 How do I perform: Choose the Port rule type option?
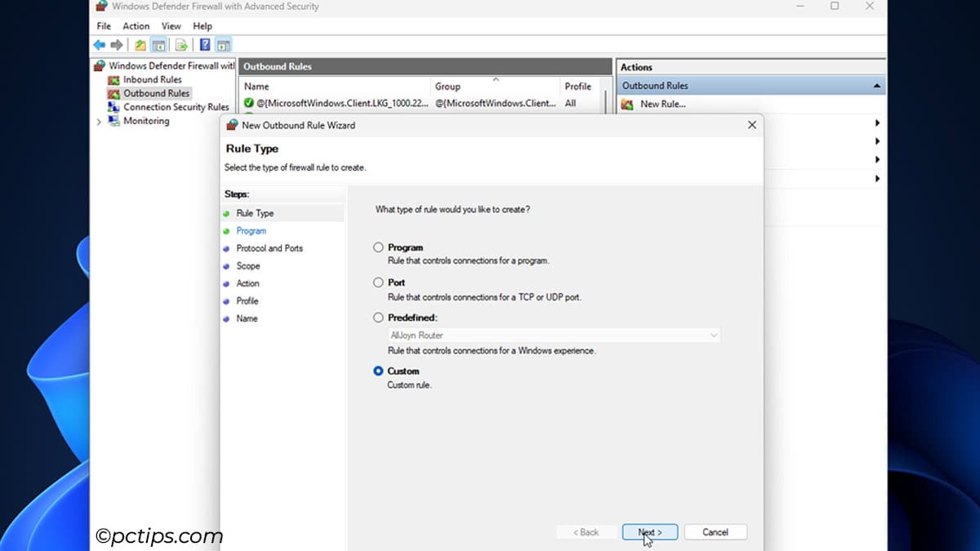378,282
